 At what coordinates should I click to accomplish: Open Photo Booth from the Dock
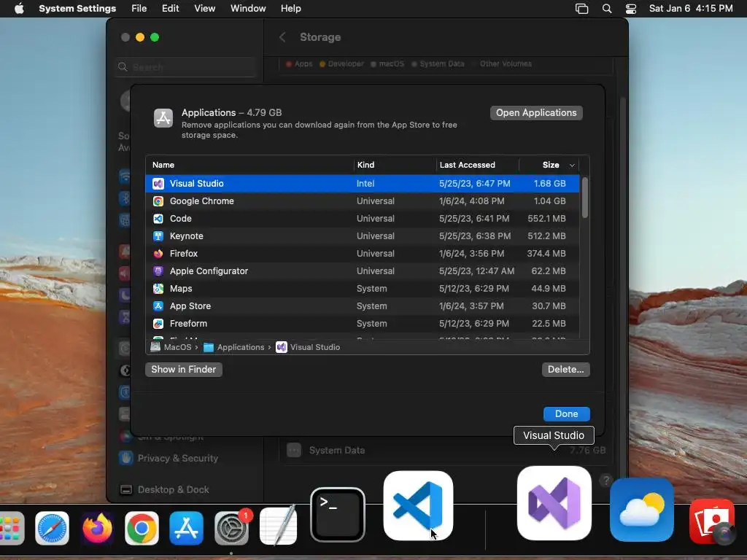pos(712,521)
